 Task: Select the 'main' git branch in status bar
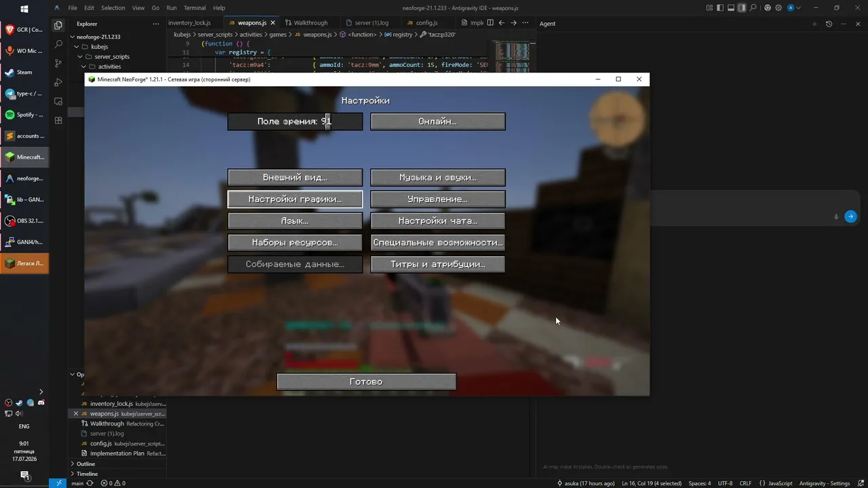tap(77, 483)
